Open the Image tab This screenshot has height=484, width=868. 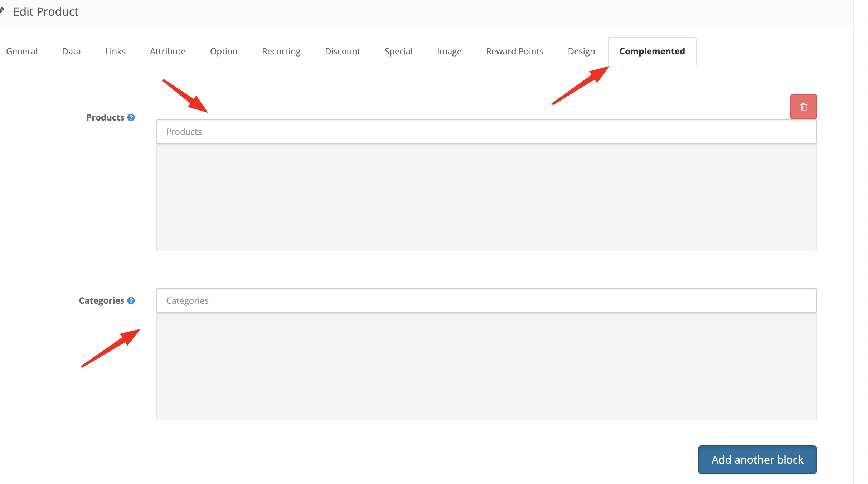coord(449,51)
